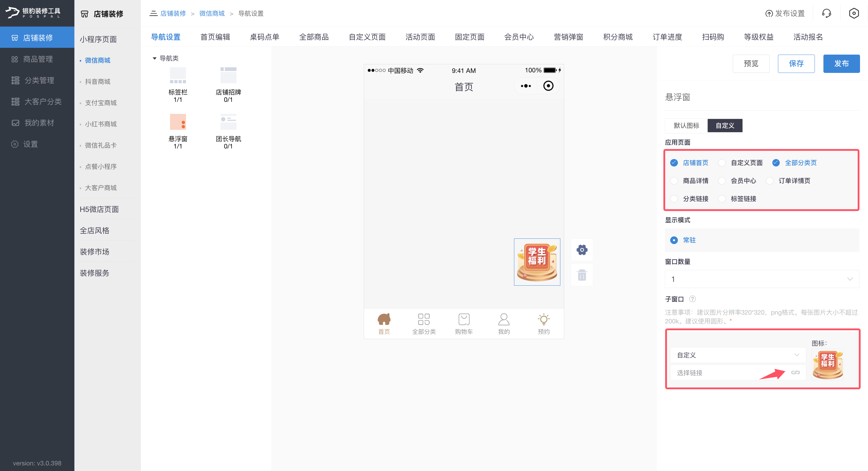Screen dimensions: 868x471
Task: Uncheck the 店铺首页 checkbox
Action: coord(674,163)
